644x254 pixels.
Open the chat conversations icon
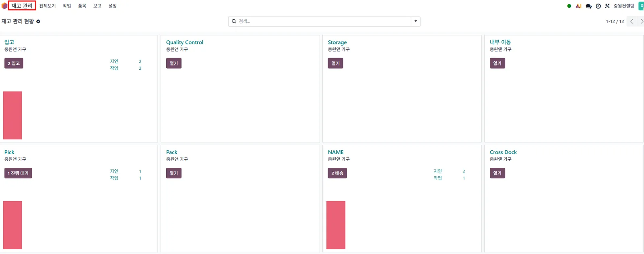(588, 6)
